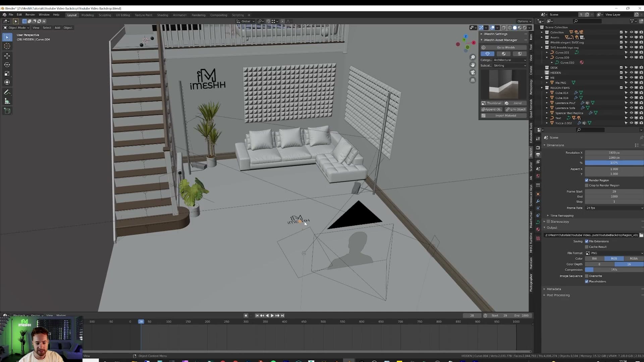Open the Material properties sphere tab

coord(538,230)
